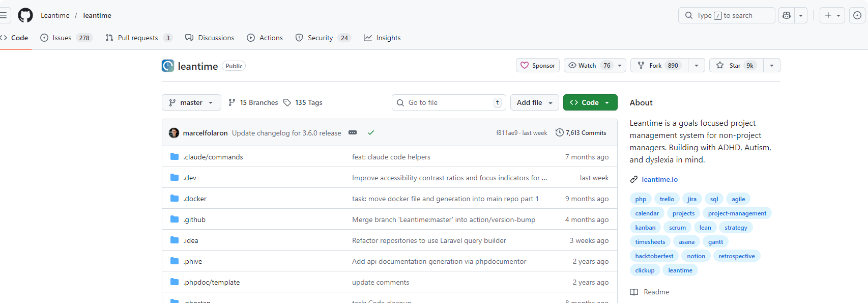Open the .idea folder
868x303 pixels.
point(191,240)
